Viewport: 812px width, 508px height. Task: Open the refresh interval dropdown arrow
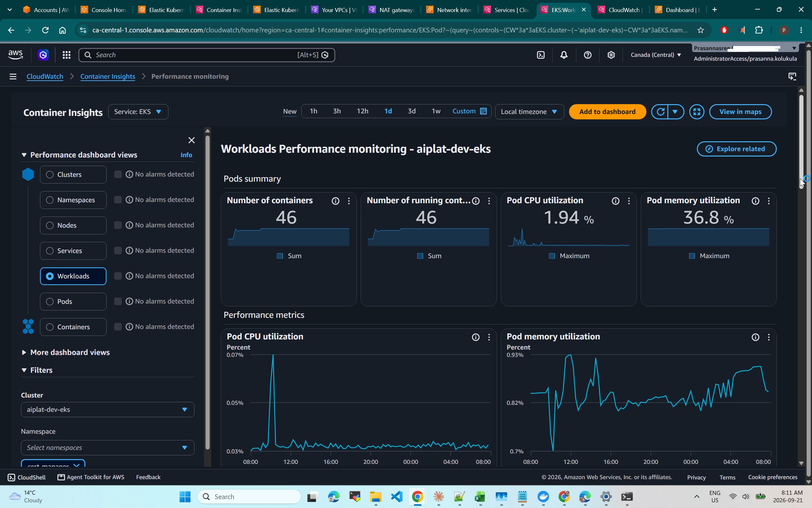pos(675,111)
